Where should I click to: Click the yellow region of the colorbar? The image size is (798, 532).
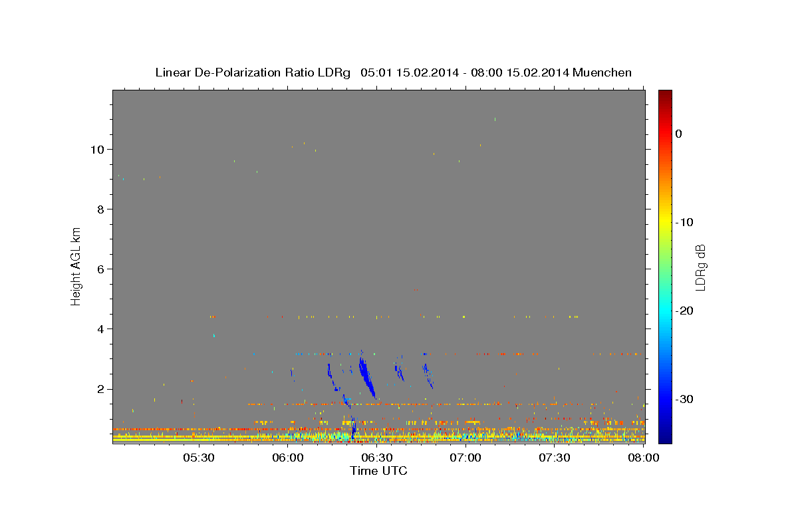665,219
